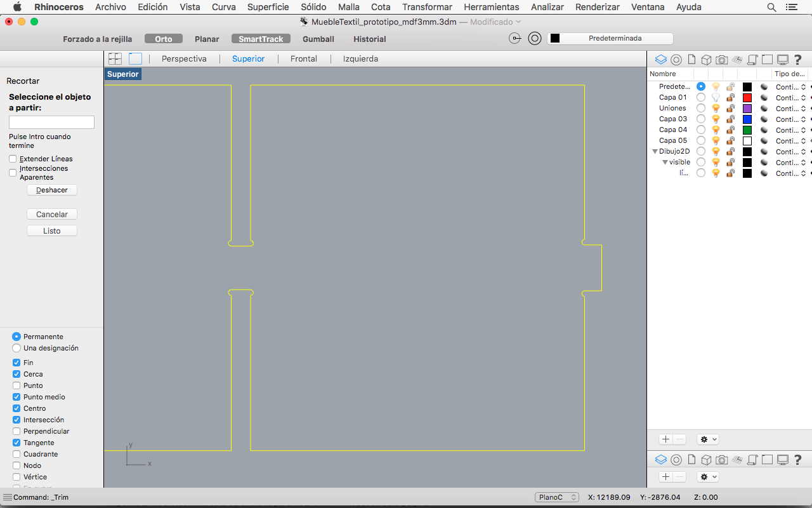Viewport: 812px width, 508px height.
Task: Open camera icon in upper sidebar
Action: click(722, 60)
